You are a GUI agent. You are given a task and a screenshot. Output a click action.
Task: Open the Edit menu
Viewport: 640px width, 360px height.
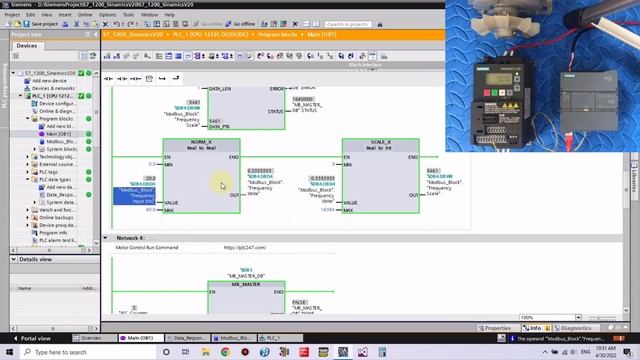click(x=31, y=15)
